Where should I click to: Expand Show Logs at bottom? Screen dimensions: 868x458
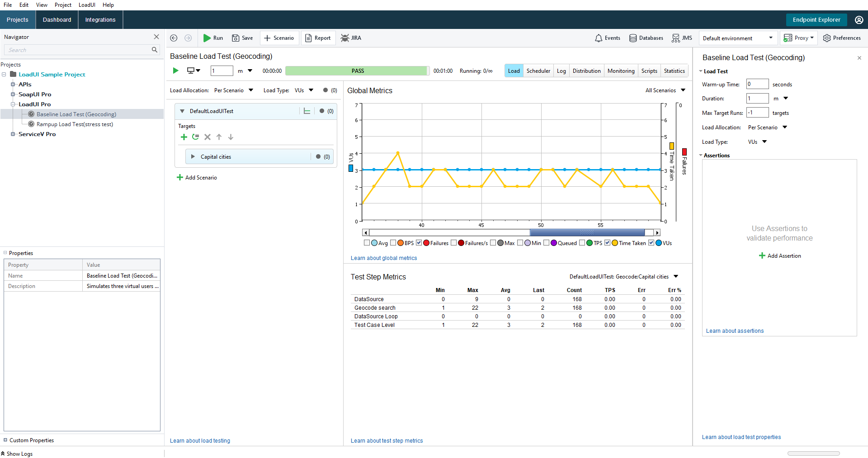pyautogui.click(x=17, y=454)
